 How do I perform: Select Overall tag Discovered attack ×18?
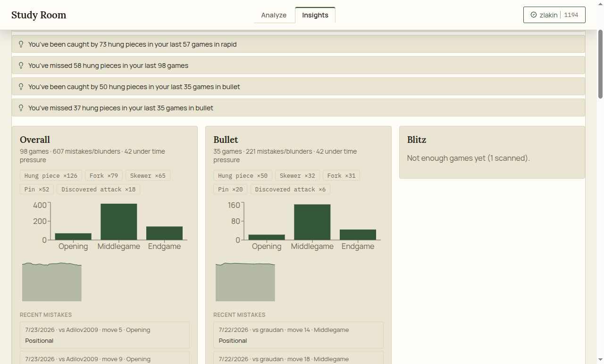point(98,189)
